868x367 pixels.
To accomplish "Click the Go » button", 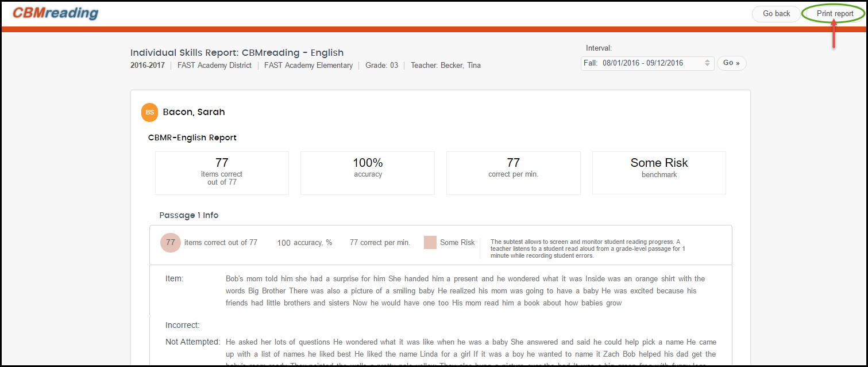I will pos(731,63).
